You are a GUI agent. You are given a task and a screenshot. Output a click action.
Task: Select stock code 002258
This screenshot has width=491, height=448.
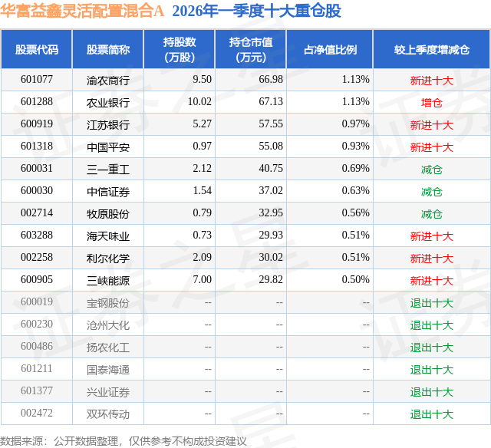point(37,257)
